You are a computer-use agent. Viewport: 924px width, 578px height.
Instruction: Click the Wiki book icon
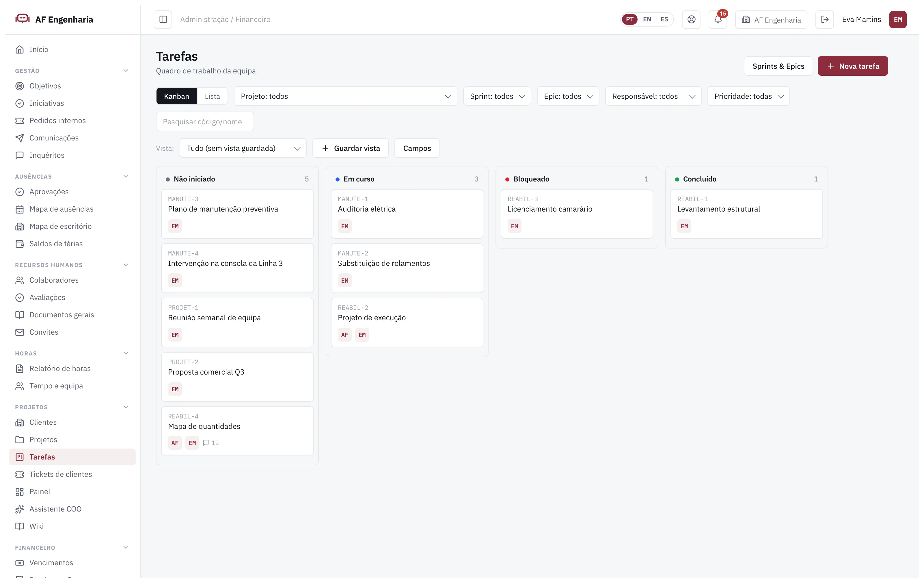pyautogui.click(x=19, y=526)
